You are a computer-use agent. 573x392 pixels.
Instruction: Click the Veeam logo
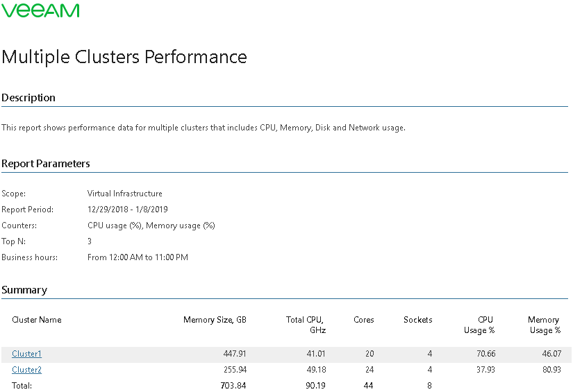tap(40, 10)
